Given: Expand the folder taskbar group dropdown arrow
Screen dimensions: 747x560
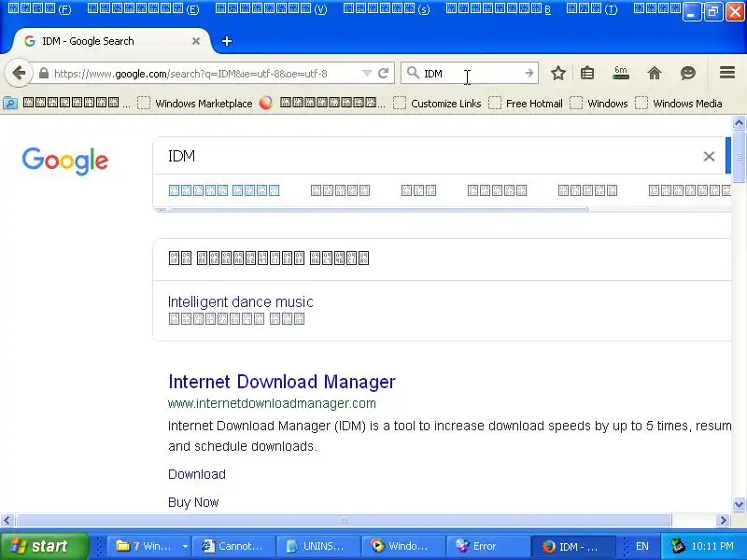Looking at the screenshot, I should 185,546.
